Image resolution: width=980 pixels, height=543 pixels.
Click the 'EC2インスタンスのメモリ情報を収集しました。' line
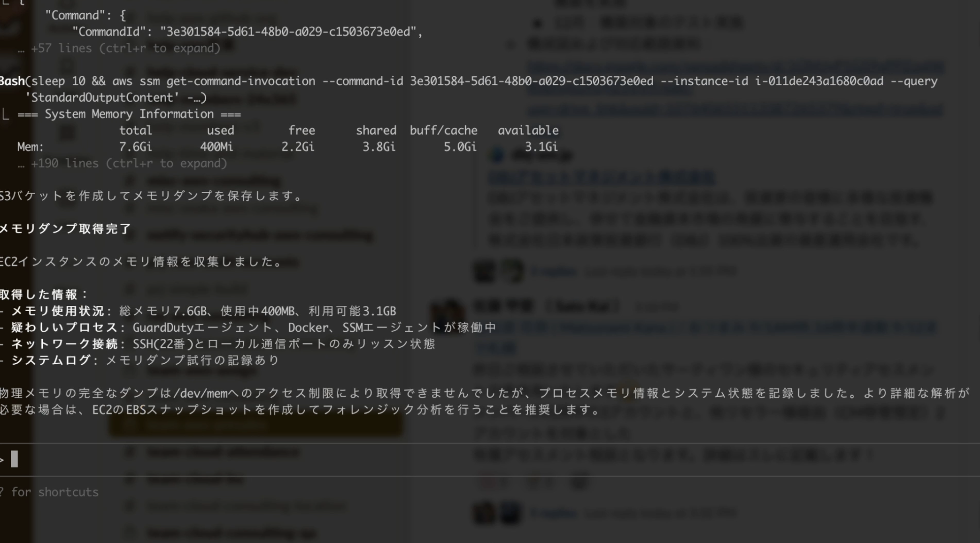click(x=141, y=262)
